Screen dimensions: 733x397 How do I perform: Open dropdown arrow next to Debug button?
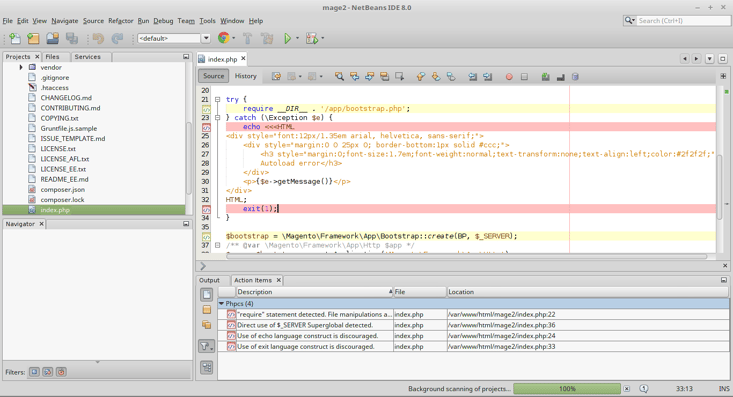click(x=323, y=38)
